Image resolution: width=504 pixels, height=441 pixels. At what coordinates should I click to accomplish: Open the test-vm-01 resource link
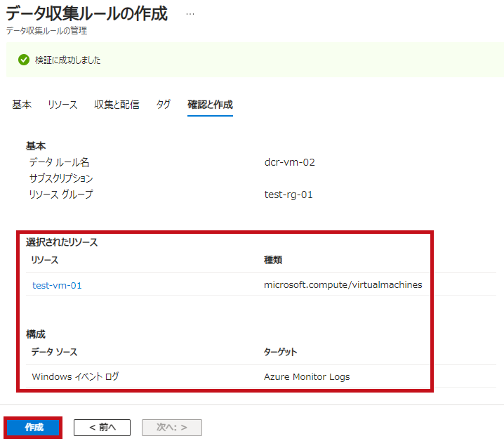pyautogui.click(x=57, y=285)
